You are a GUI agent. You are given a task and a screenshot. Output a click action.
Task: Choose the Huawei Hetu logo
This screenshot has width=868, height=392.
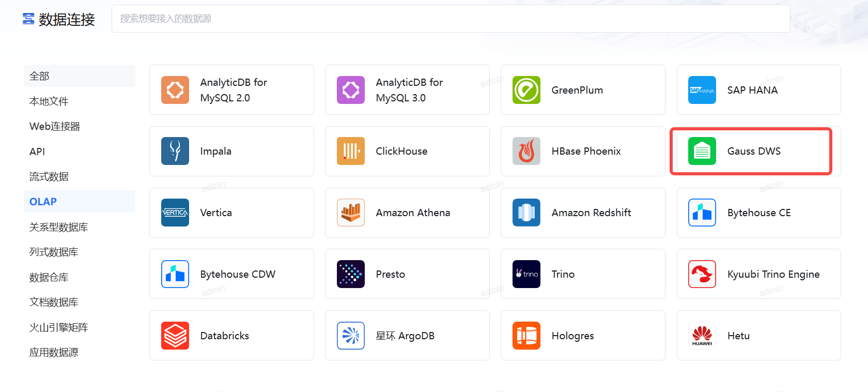tap(702, 336)
